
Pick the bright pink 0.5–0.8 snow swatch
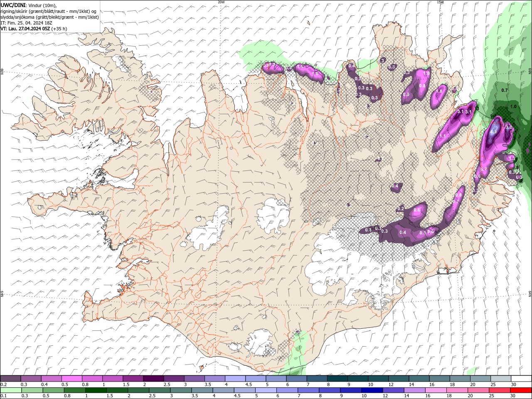pyautogui.click(x=71, y=379)
